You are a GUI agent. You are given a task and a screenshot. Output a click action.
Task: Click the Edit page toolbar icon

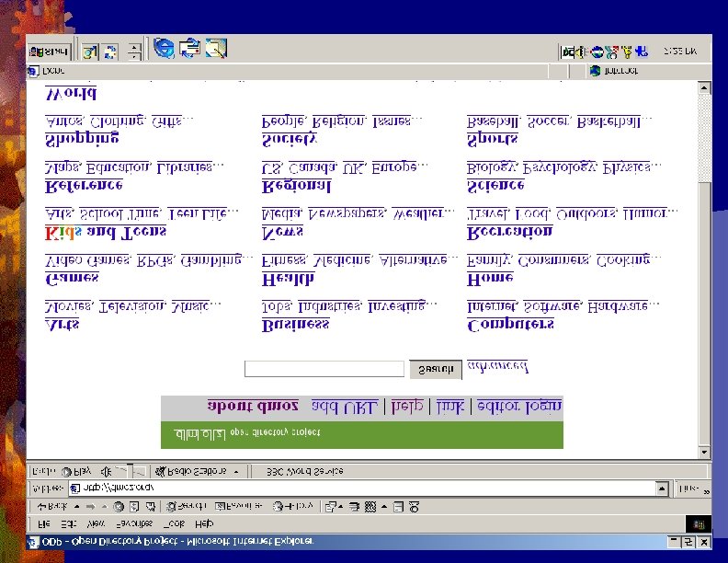click(x=370, y=507)
